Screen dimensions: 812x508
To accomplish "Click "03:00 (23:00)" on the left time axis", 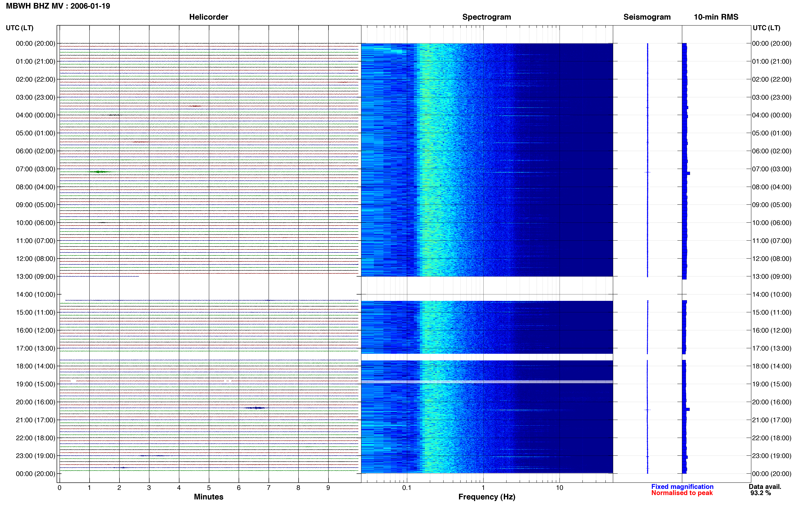I will click(36, 97).
